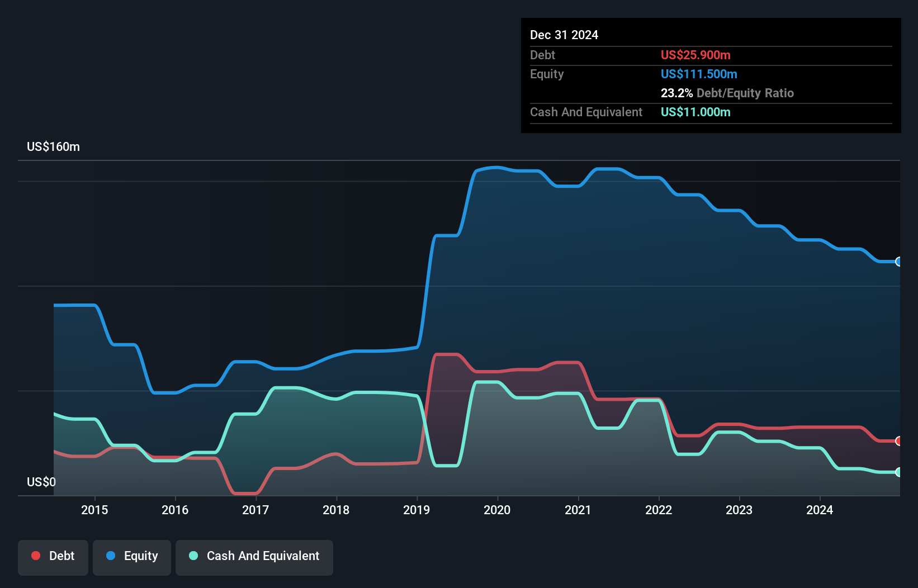Click the Debt endpoint marker at Dec 2024
This screenshot has height=588, width=918.
pyautogui.click(x=898, y=441)
